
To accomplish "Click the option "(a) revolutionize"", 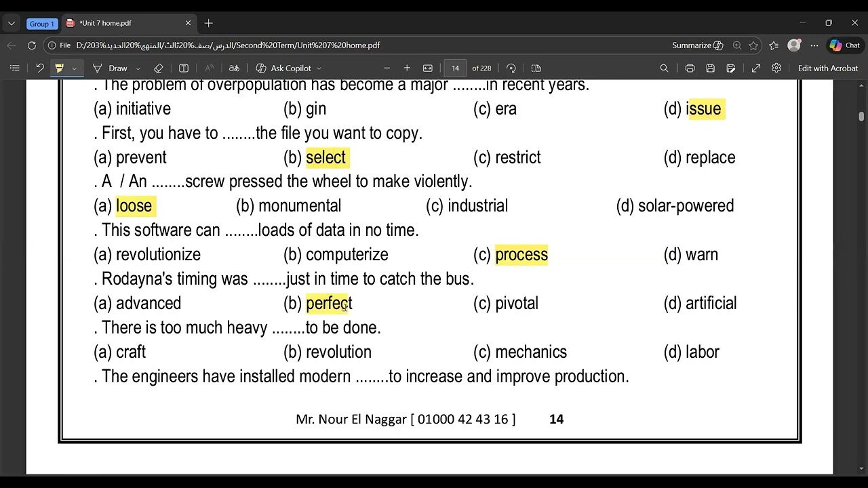I will pos(147,255).
